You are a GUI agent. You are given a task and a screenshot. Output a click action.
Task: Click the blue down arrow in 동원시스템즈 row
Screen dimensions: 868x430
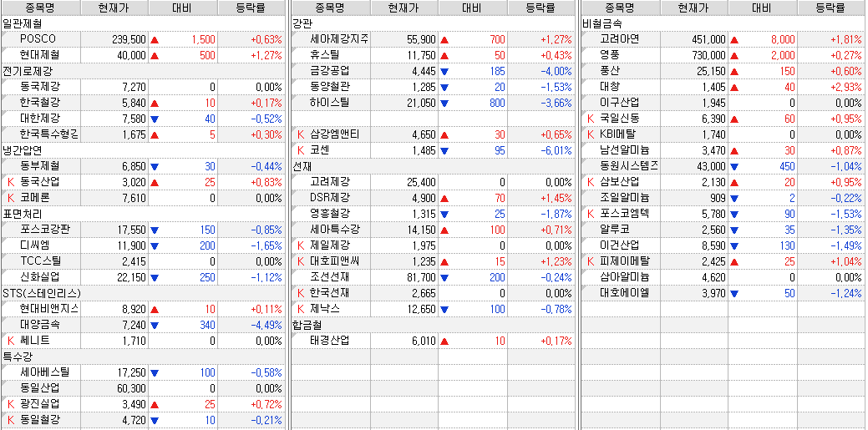(734, 166)
